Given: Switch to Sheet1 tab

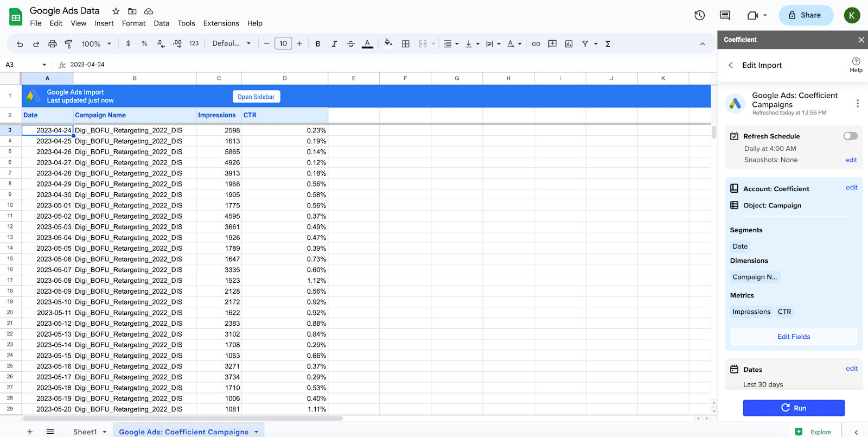Looking at the screenshot, I should pyautogui.click(x=85, y=432).
